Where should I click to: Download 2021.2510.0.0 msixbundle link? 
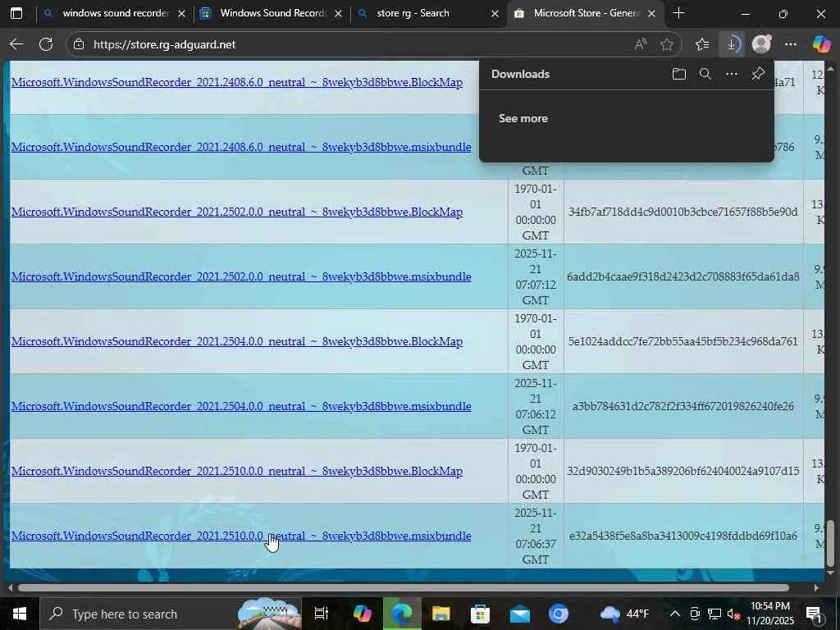click(241, 536)
